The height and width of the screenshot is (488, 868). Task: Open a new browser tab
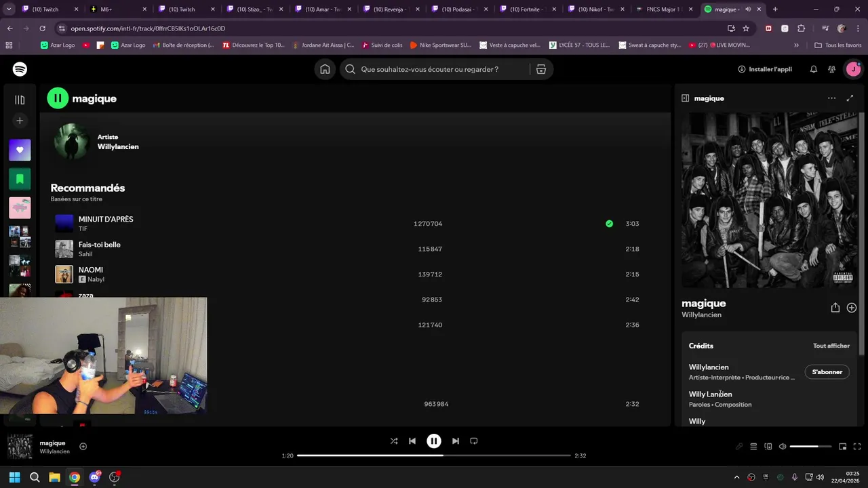(775, 9)
